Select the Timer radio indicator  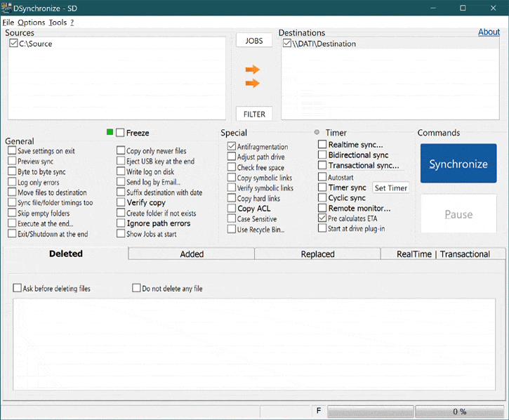[317, 132]
